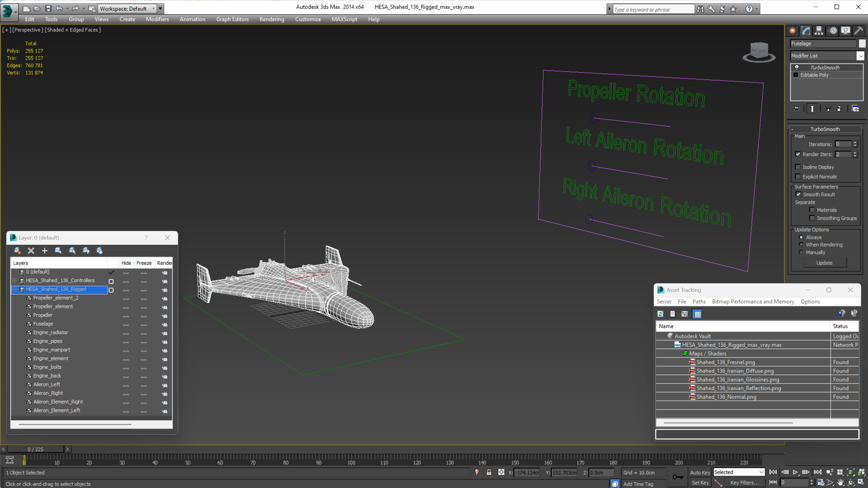The image size is (868, 488).
Task: Enable the Isoline Display checkbox
Action: point(798,167)
